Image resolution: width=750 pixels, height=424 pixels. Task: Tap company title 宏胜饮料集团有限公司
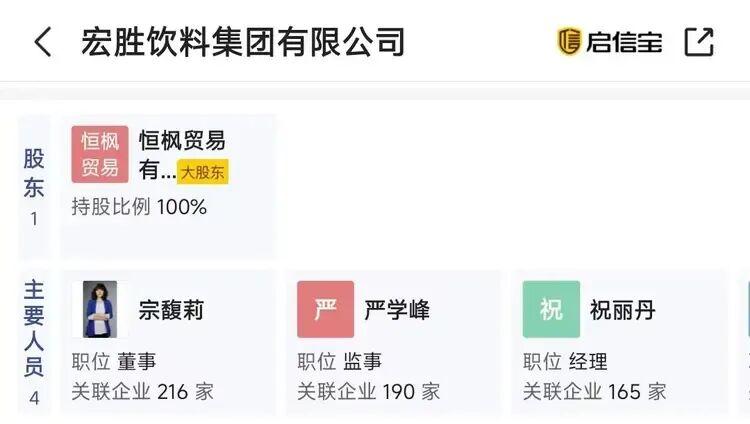(243, 42)
